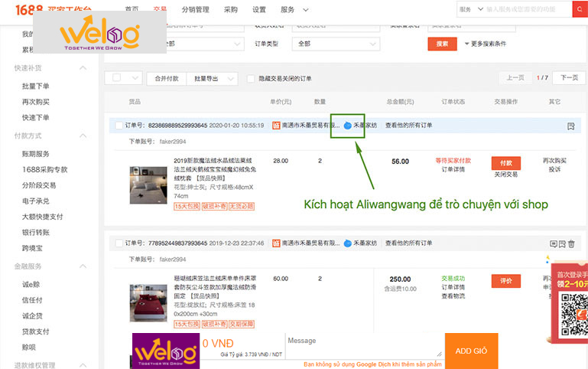
Task: Open grey bedding product thumbnail
Action: 148,185
